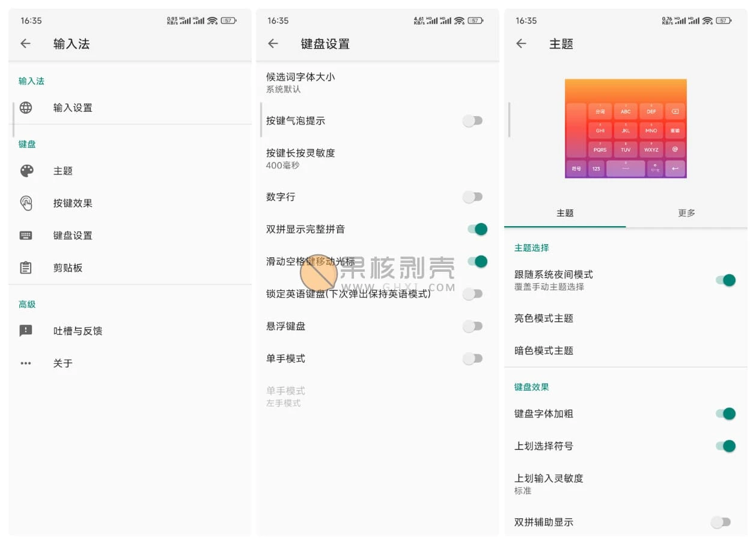Open 上划输入灵敏度 choices
Image resolution: width=756 pixels, height=546 pixels.
549,484
